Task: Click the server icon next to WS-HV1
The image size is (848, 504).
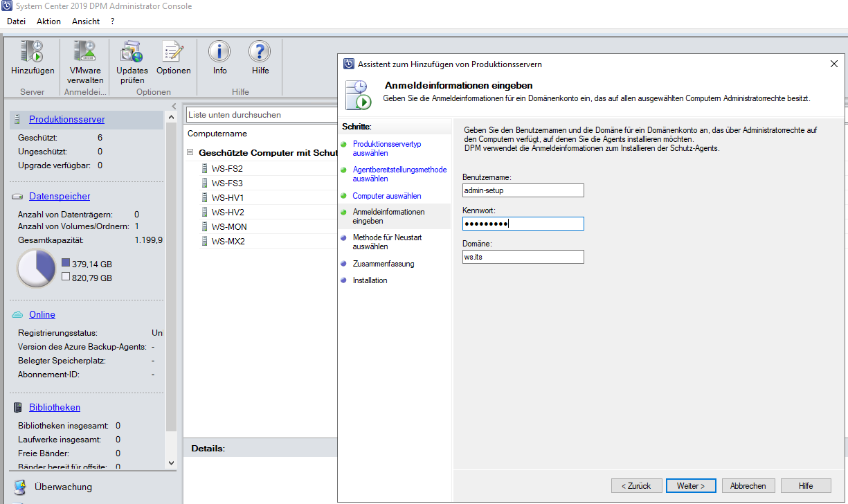Action: pos(204,197)
